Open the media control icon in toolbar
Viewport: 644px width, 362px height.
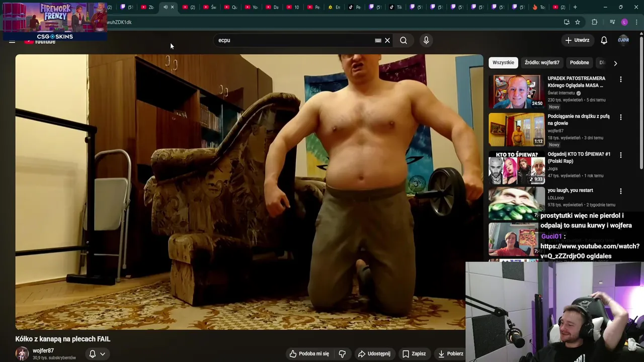612,22
